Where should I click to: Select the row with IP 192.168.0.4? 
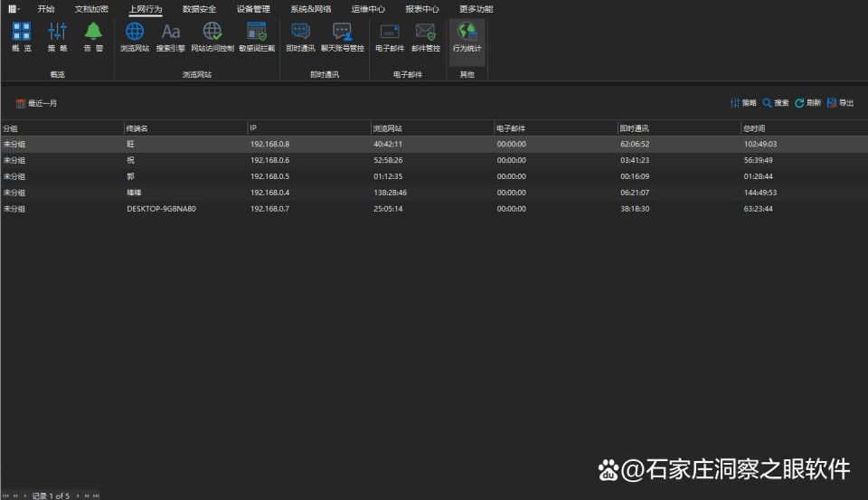tap(434, 193)
